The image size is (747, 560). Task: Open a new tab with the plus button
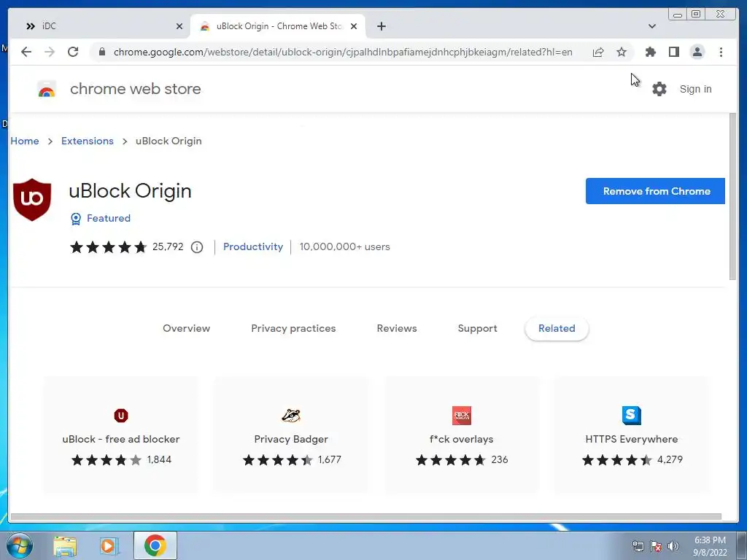click(x=381, y=26)
